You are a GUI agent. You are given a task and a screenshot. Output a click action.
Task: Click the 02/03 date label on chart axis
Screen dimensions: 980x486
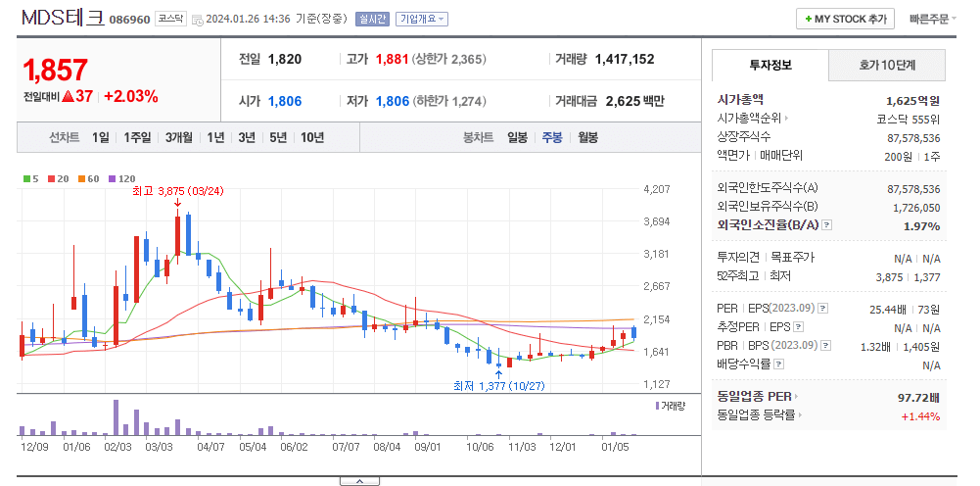point(117,447)
